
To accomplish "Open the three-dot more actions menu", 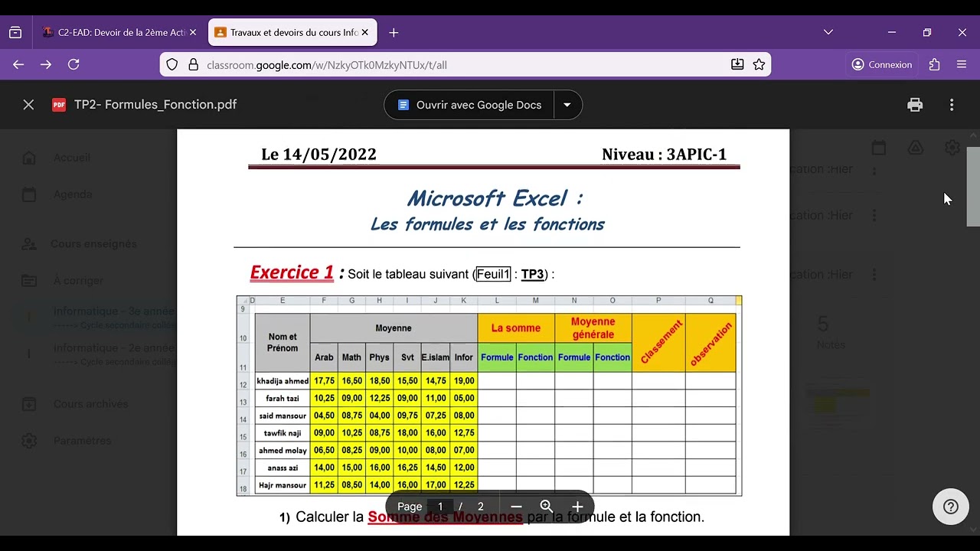I will coord(952,105).
